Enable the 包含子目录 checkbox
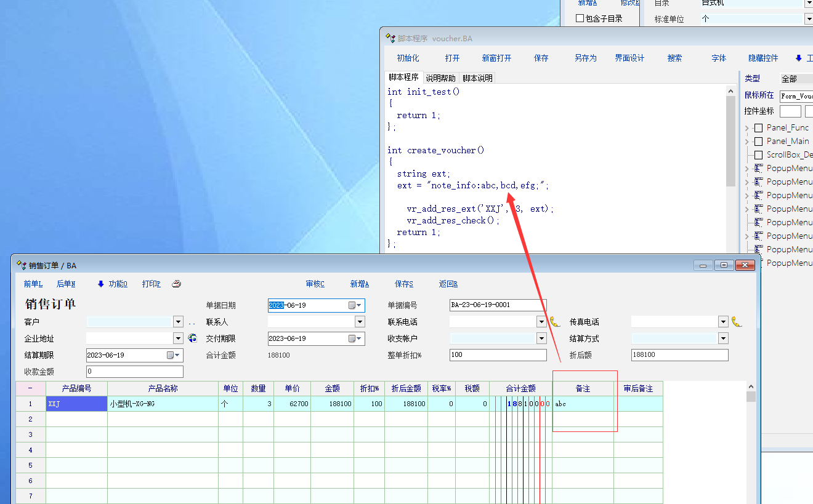The width and height of the screenshot is (813, 504). click(x=580, y=18)
